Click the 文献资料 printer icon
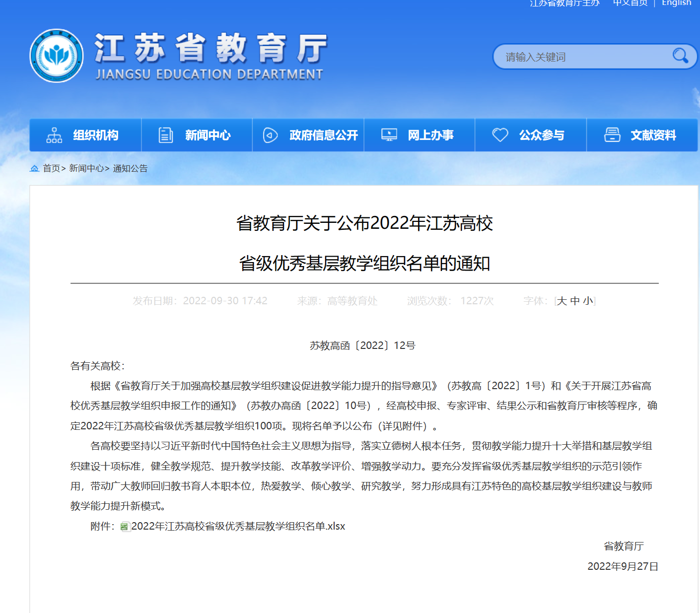Image resolution: width=700 pixels, height=613 pixels. 612,135
